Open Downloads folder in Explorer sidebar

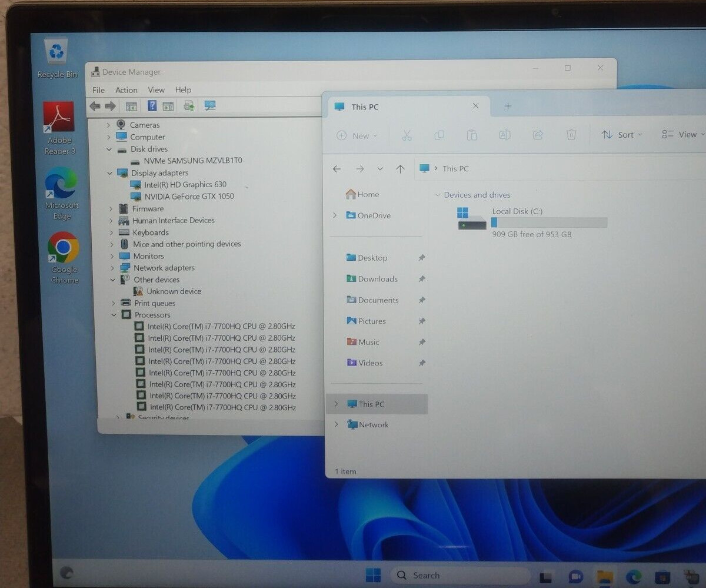pos(372,279)
